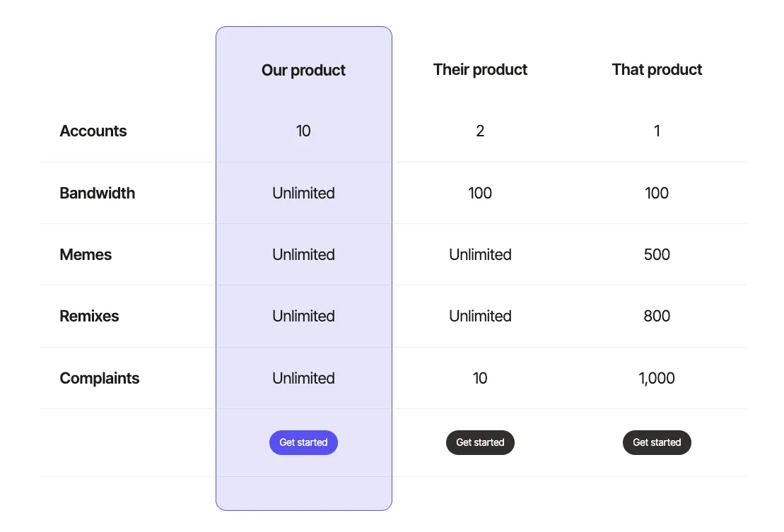Click the 'Remixes' row label
784x532 pixels.
click(x=89, y=316)
